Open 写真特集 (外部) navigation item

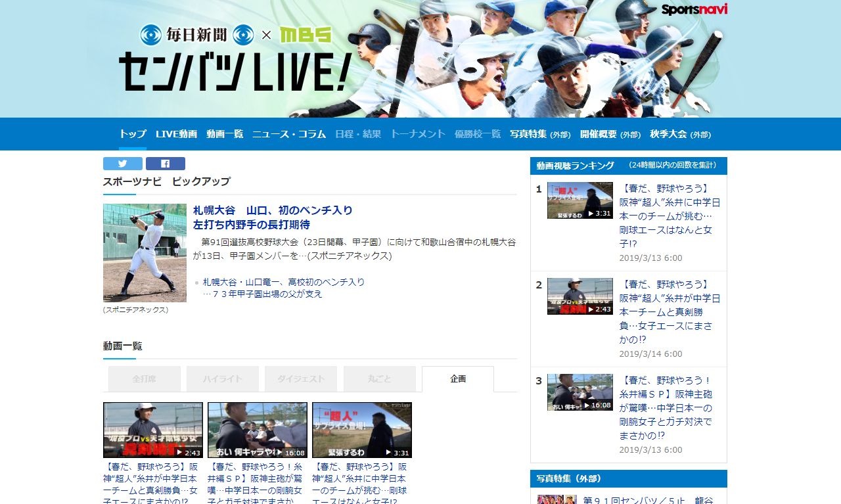[x=540, y=134]
